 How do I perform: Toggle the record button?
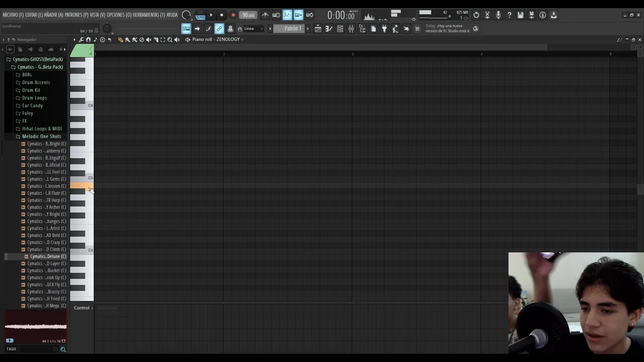233,15
